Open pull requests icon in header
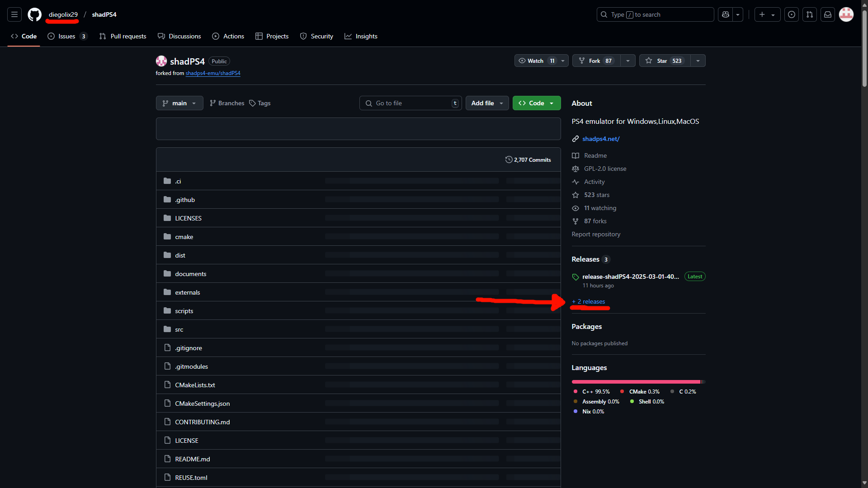This screenshot has width=868, height=488. pos(810,14)
